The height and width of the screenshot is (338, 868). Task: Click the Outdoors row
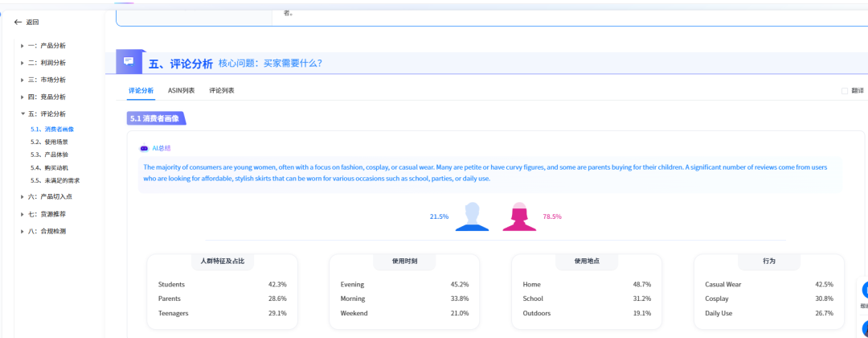587,313
